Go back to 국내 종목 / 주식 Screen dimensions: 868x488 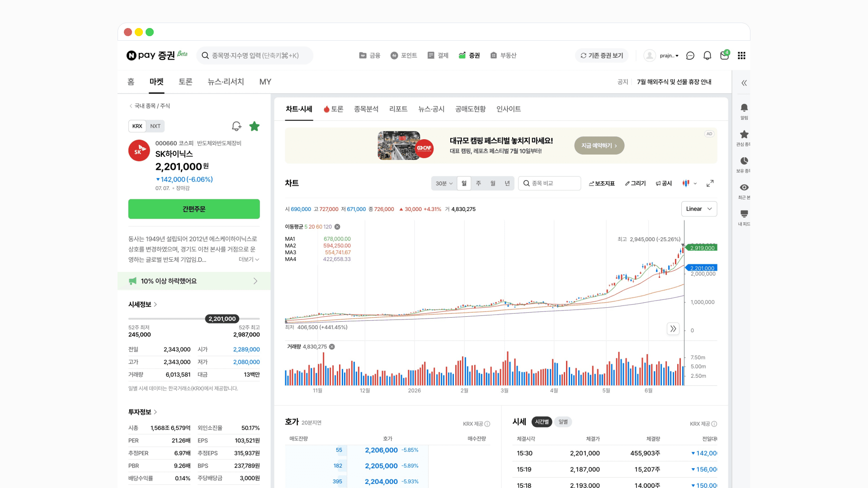tap(150, 106)
